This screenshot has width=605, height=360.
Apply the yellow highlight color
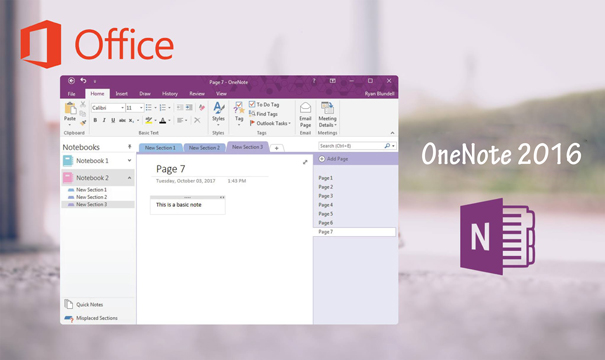coord(149,120)
